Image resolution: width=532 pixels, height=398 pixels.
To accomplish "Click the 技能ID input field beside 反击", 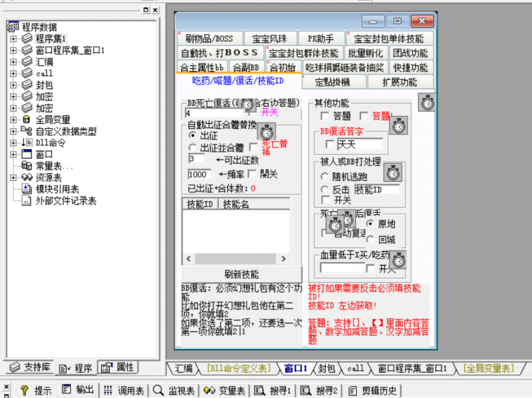I will (377, 190).
